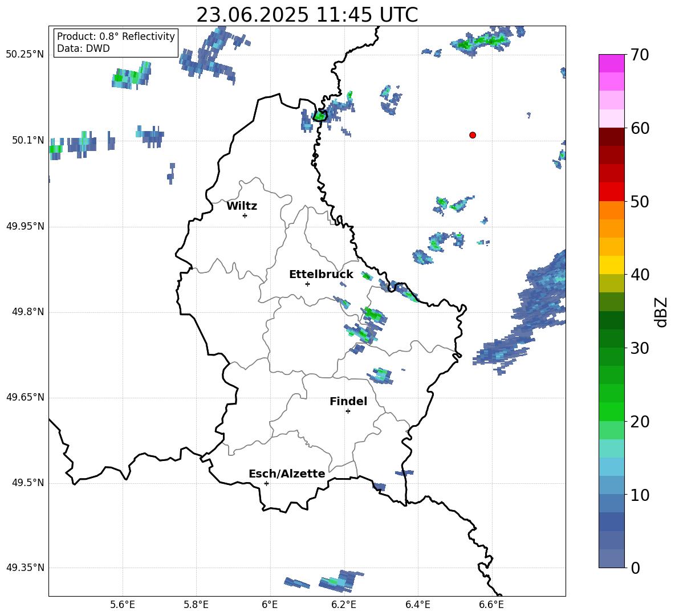Viewport: 675px width, 616px height.
Task: Click the dark maroon colorbar segment below 60
Action: click(611, 137)
